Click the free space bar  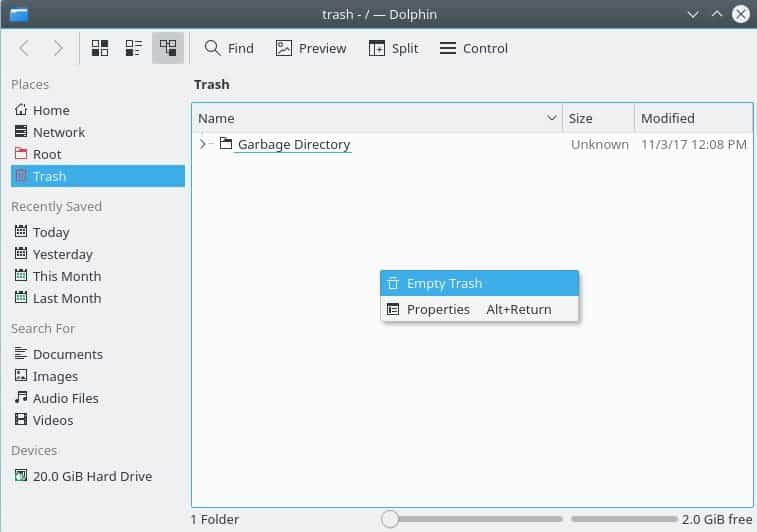624,519
